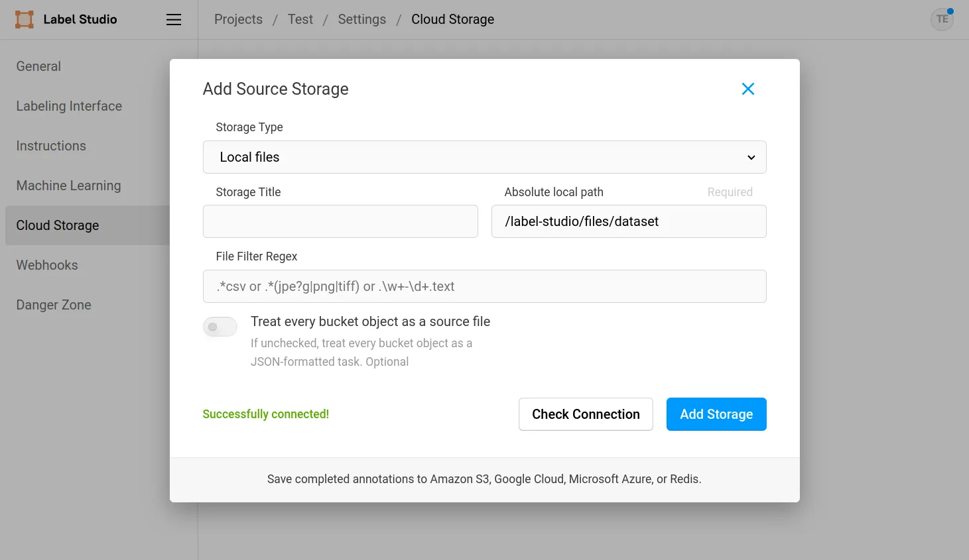The width and height of the screenshot is (969, 560).
Task: Click the TE user avatar
Action: coord(942,19)
